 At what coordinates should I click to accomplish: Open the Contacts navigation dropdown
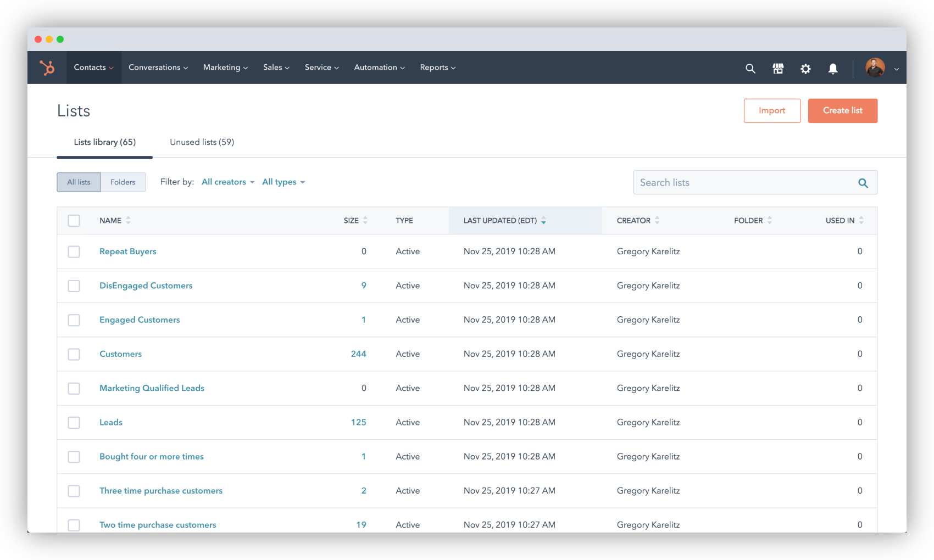point(94,68)
